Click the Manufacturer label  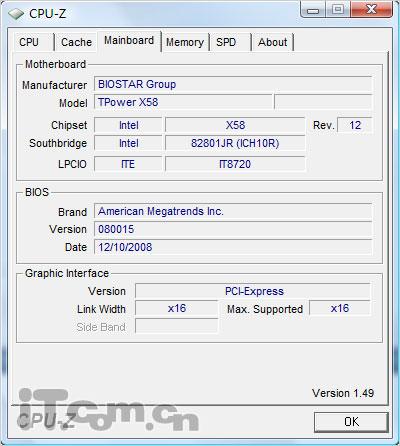click(54, 85)
